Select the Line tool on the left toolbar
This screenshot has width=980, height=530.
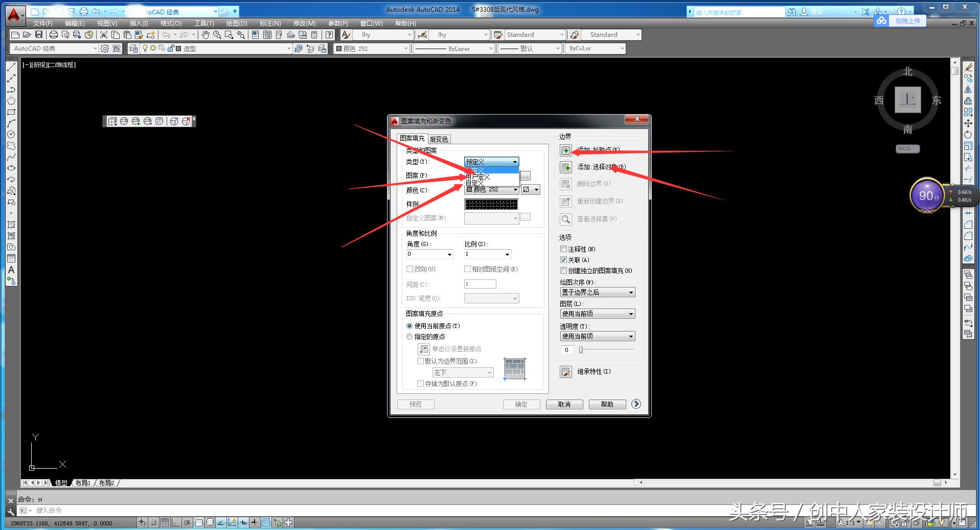tap(11, 67)
